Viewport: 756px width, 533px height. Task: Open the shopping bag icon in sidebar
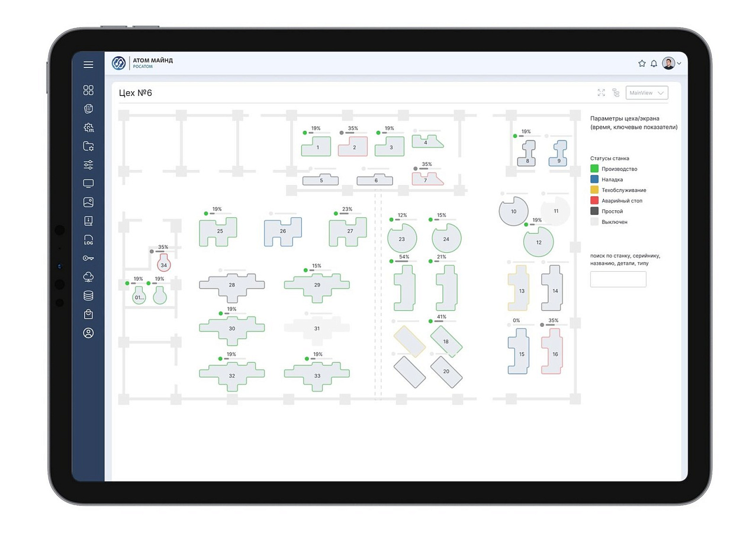[x=88, y=314]
